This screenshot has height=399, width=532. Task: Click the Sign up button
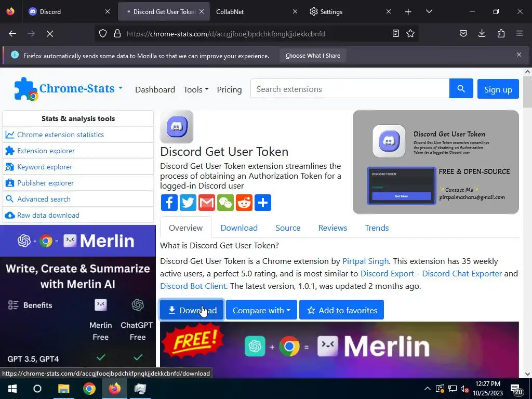pos(498,89)
